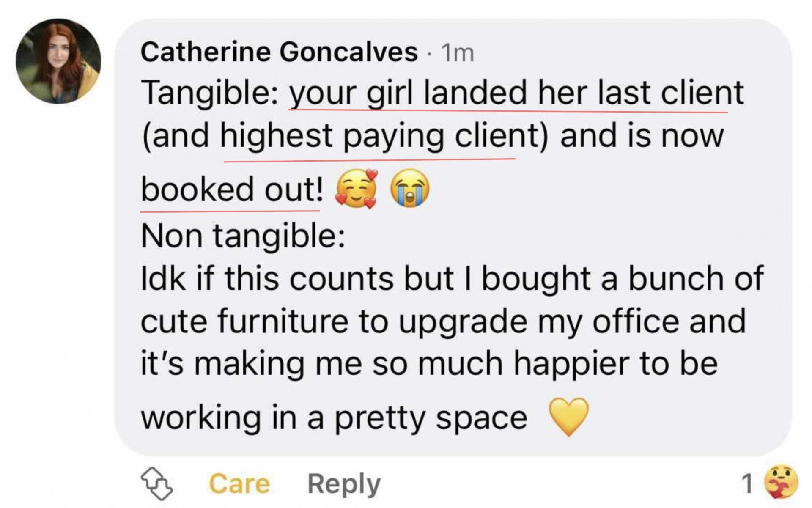Click the reaction count number 1
The width and height of the screenshot is (812, 508).
pyautogui.click(x=747, y=483)
